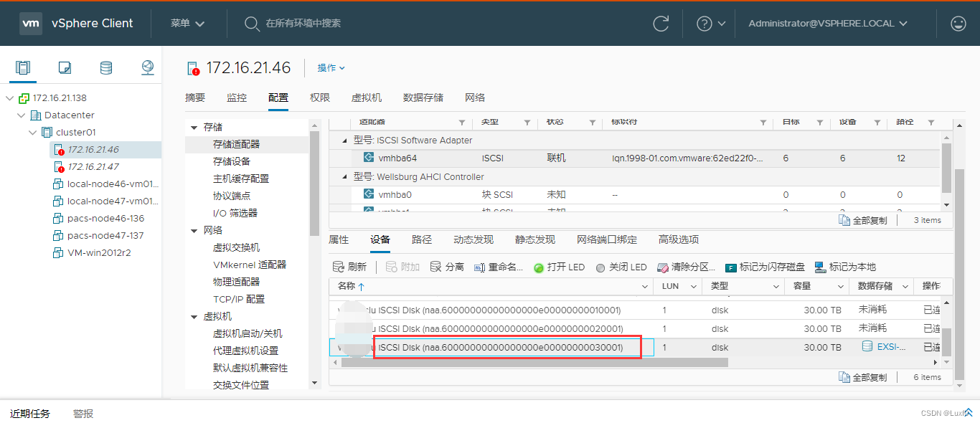The width and height of the screenshot is (980, 423).
Task: Click the search all environments field
Action: pyautogui.click(x=303, y=24)
